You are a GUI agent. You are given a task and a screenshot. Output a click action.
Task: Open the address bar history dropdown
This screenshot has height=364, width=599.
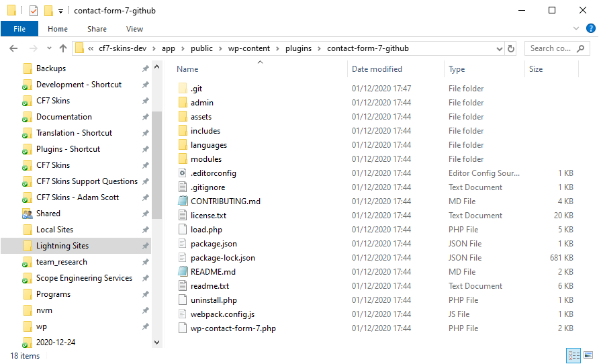(499, 48)
